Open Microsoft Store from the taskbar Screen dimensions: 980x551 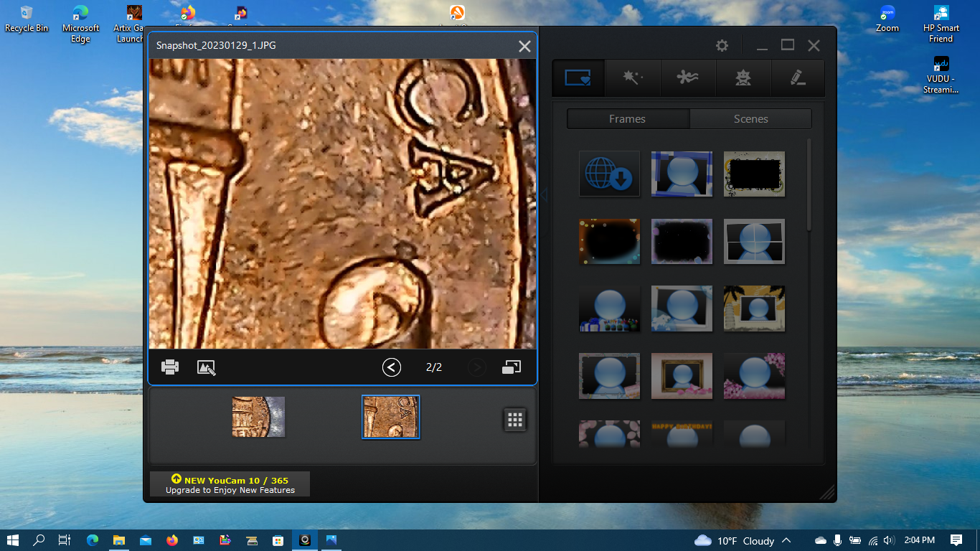(278, 540)
